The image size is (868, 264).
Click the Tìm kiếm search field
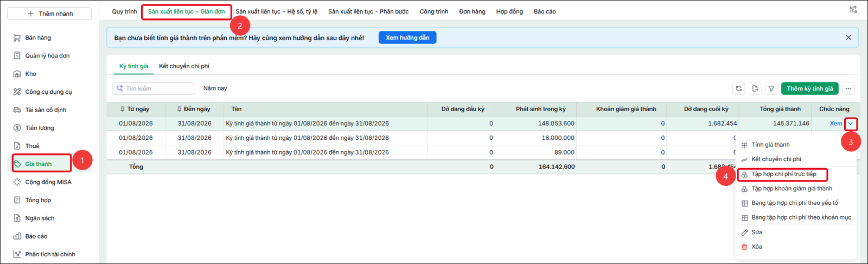click(153, 88)
